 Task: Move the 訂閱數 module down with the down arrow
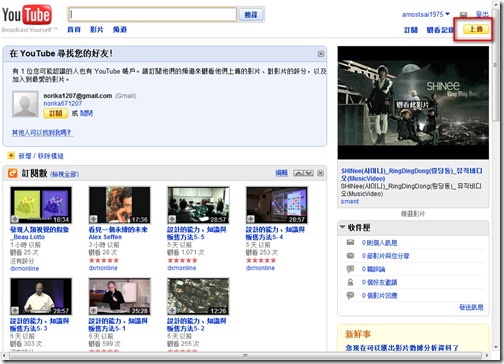pos(309,173)
